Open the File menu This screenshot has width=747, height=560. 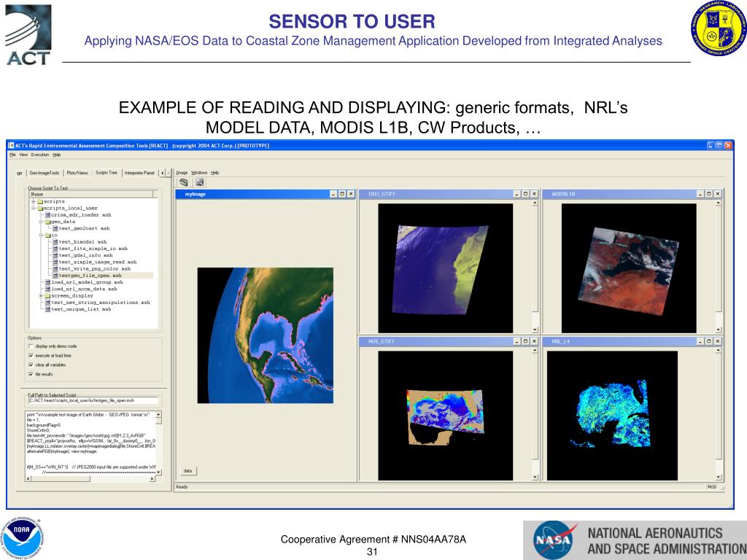tap(13, 155)
